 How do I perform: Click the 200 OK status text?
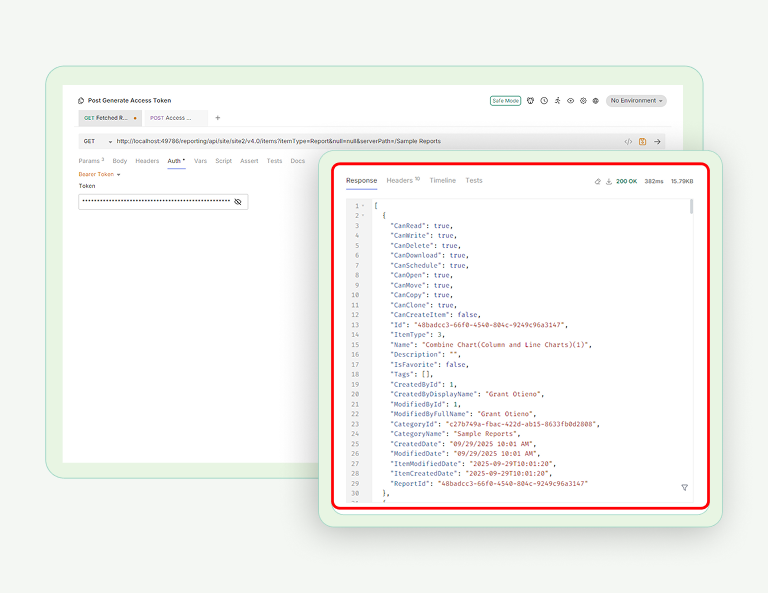coord(626,182)
